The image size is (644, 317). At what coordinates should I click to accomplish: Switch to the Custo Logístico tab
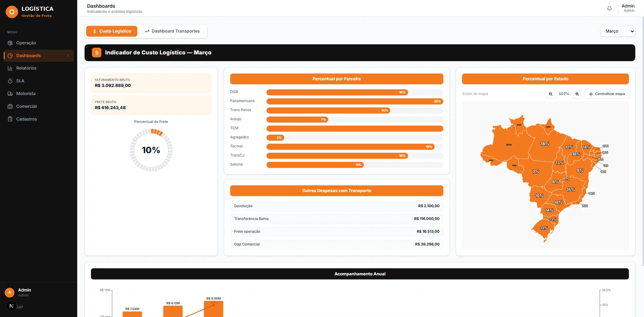click(x=111, y=31)
